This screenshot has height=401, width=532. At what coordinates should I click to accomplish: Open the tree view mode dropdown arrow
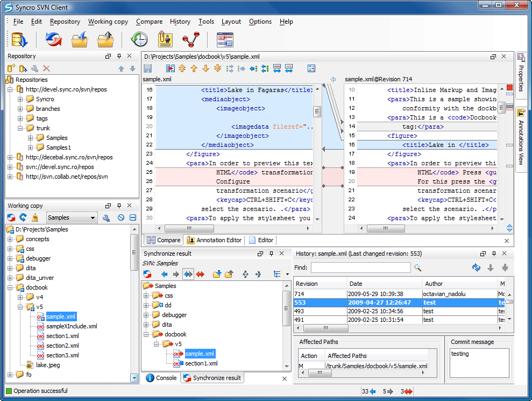pyautogui.click(x=287, y=275)
